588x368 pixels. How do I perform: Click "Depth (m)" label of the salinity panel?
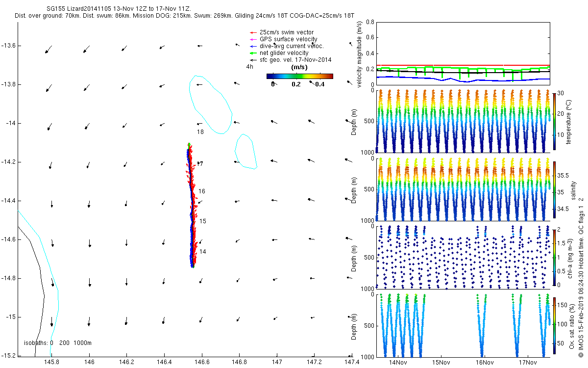point(354,190)
